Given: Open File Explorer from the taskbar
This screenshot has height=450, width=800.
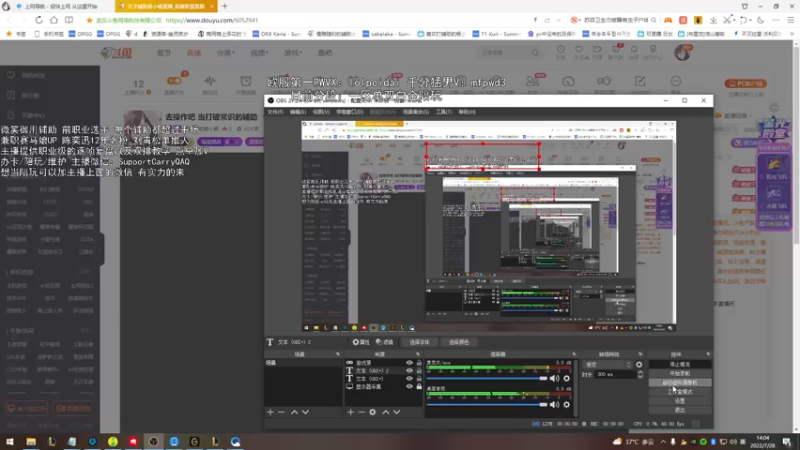Looking at the screenshot, I should tap(31, 441).
